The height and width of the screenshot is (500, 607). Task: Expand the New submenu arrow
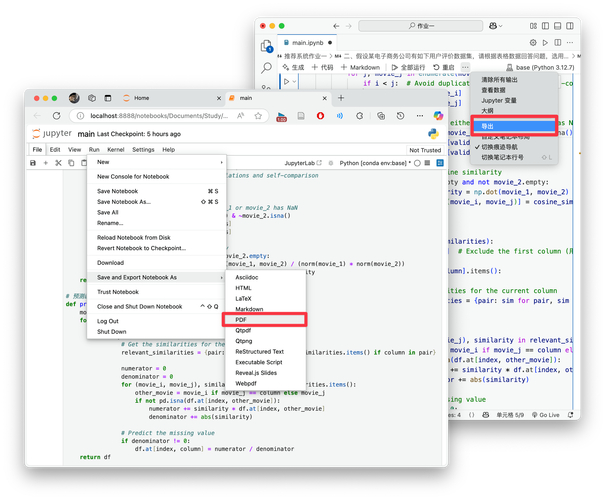tap(221, 162)
